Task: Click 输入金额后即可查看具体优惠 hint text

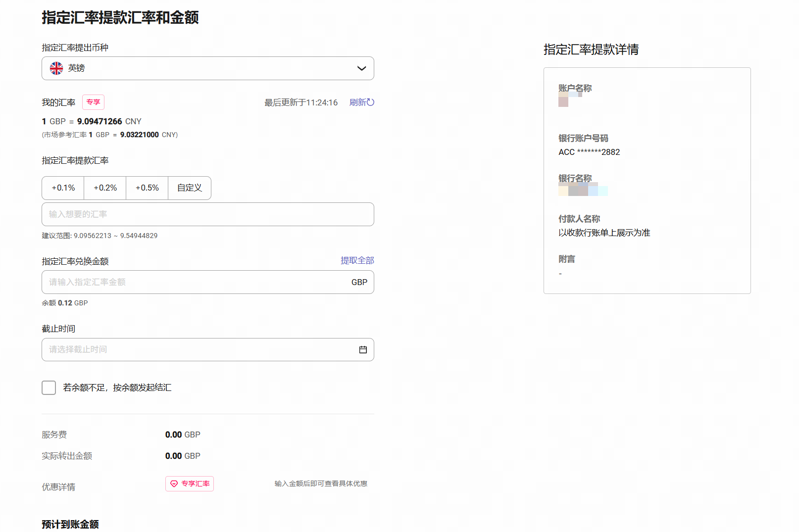Action: 321,484
